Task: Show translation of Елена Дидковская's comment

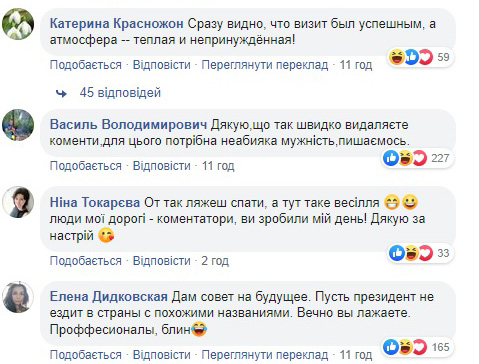Action: click(265, 355)
